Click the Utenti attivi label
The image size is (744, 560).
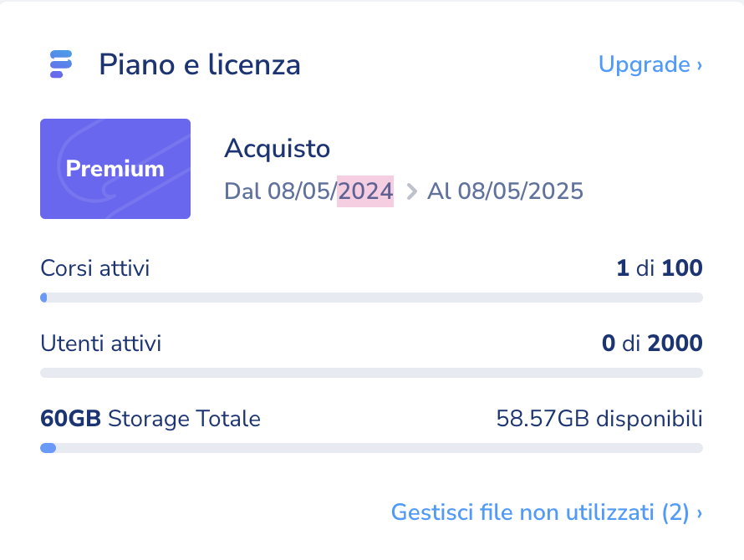click(x=101, y=344)
